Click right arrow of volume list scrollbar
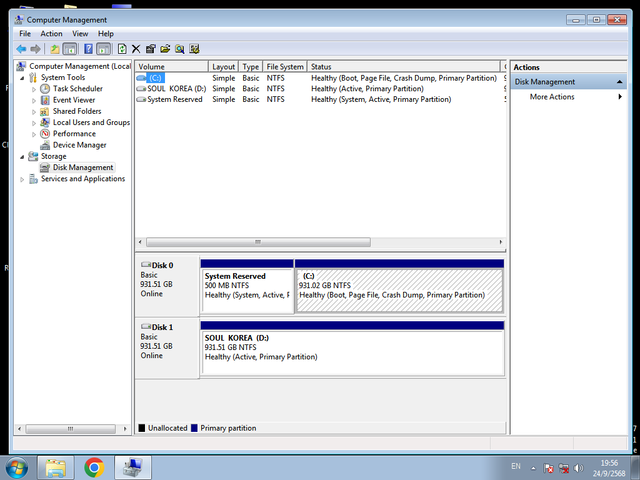The height and width of the screenshot is (480, 640). tap(501, 242)
